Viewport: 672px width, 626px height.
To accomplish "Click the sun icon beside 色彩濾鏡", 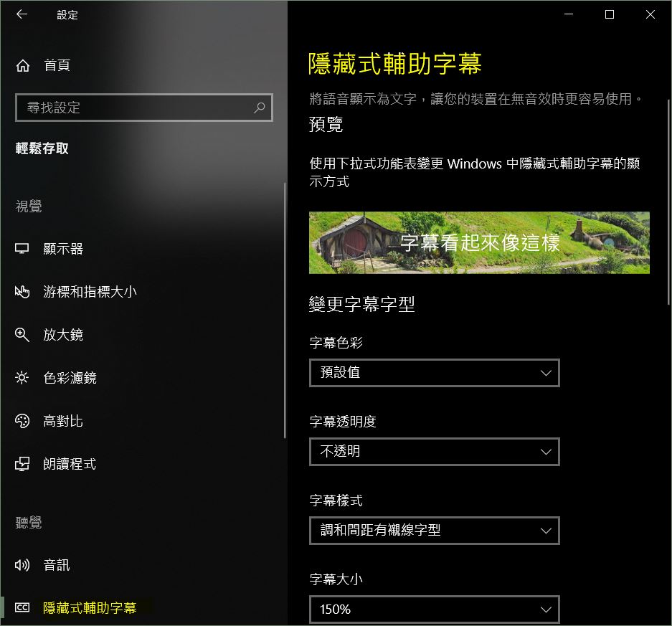I will [22, 377].
